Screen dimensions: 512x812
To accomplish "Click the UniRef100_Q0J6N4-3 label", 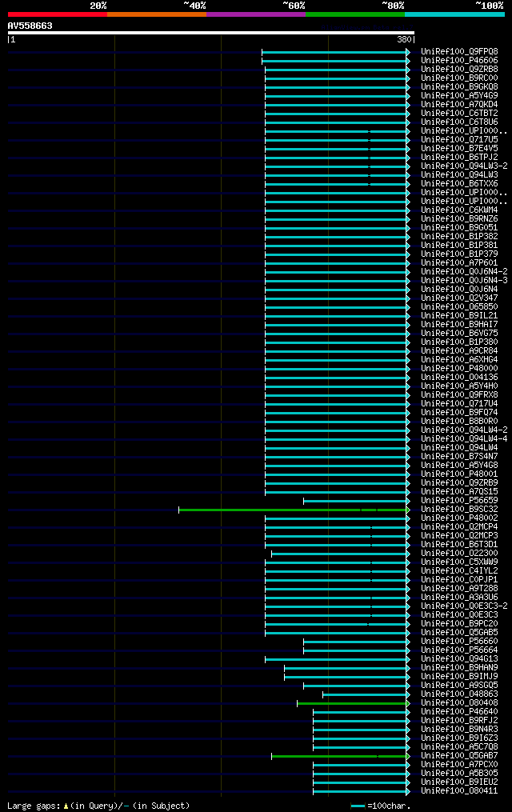I will [x=464, y=281].
